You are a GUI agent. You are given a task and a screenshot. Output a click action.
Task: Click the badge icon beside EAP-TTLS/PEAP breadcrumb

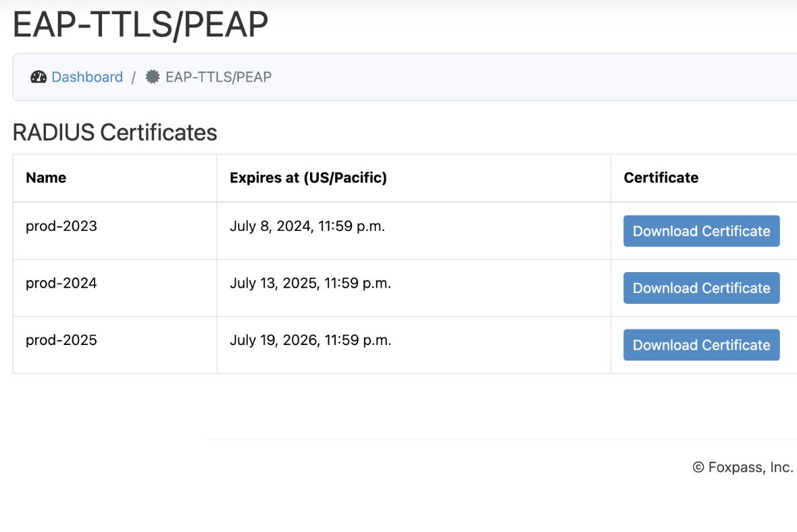point(153,76)
